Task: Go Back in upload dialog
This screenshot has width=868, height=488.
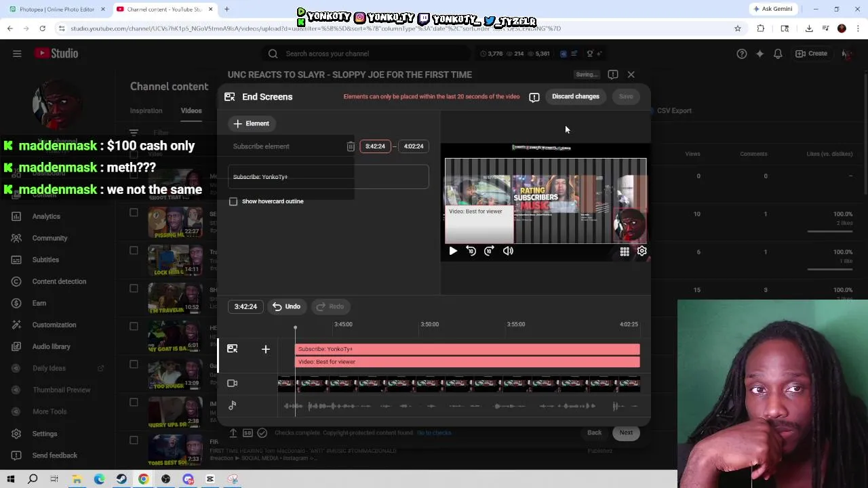Action: pyautogui.click(x=594, y=432)
